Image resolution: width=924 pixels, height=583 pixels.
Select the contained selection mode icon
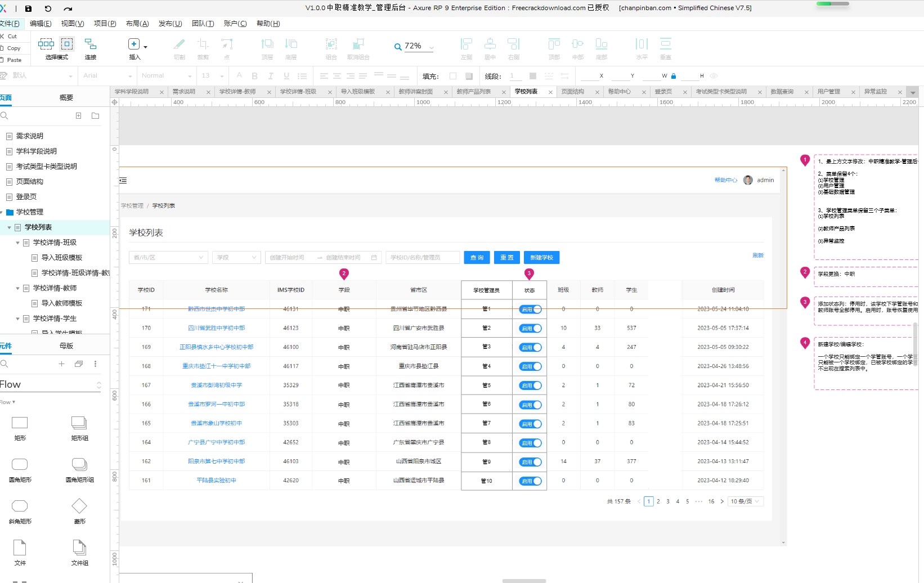(67, 44)
